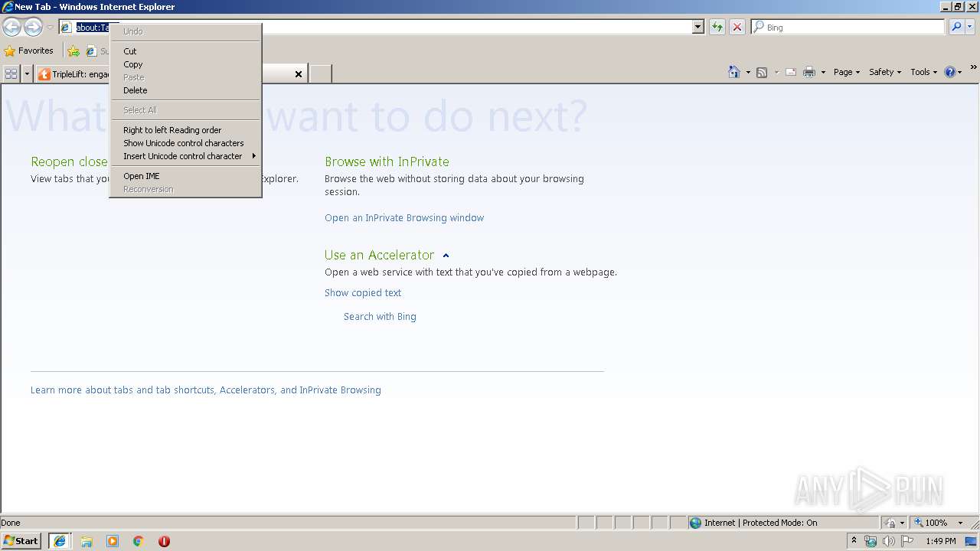980x551 pixels.
Task: Click the security lock icon in status bar
Action: (890, 523)
